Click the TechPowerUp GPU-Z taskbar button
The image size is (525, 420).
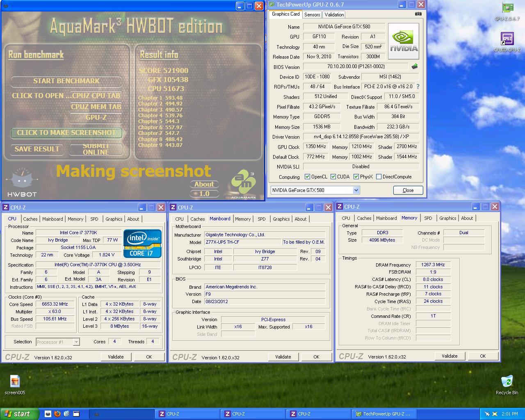383,414
